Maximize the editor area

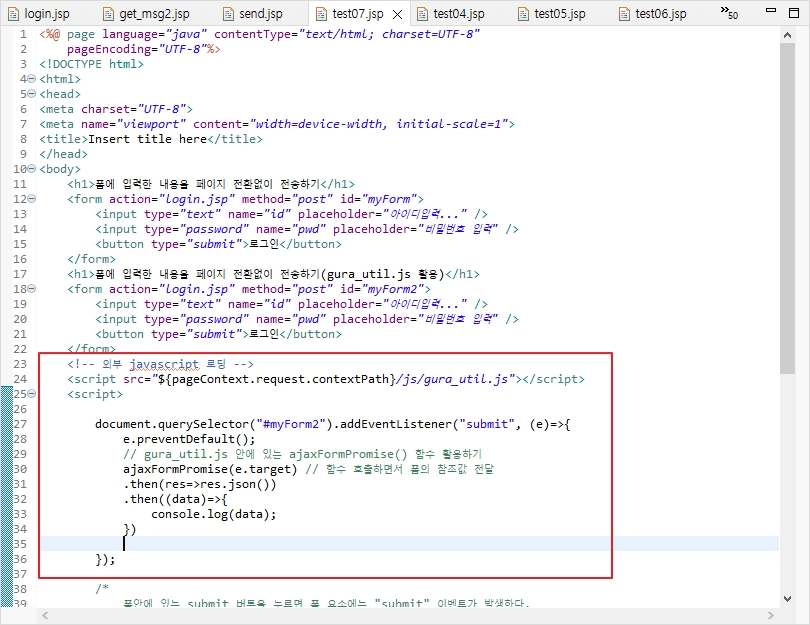(x=794, y=12)
